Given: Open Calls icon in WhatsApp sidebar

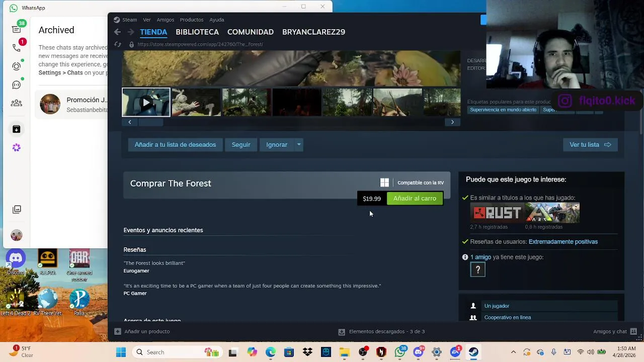Looking at the screenshot, I should (17, 48).
